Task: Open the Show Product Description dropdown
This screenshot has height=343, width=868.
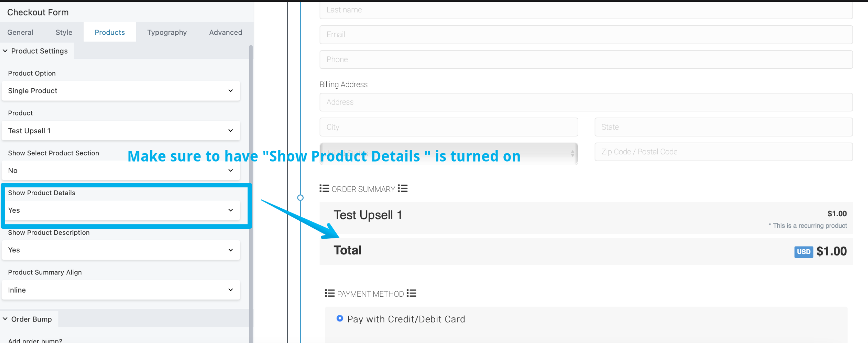Action: click(x=121, y=250)
